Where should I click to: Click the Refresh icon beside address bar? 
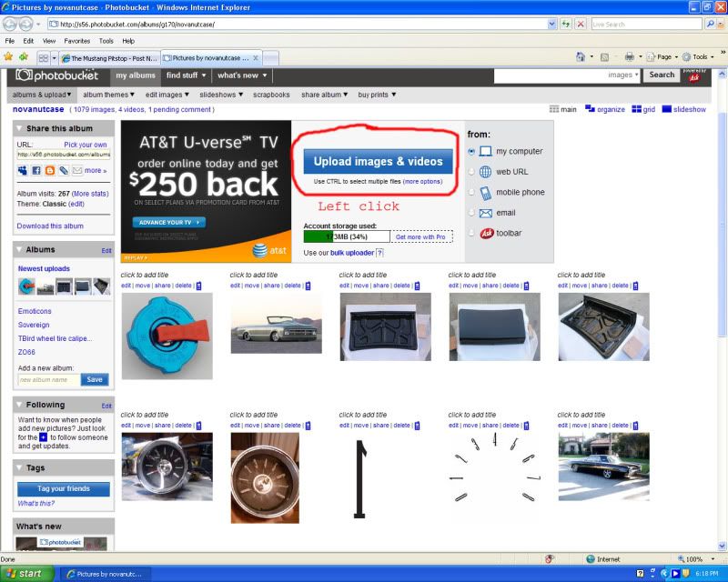[x=565, y=24]
